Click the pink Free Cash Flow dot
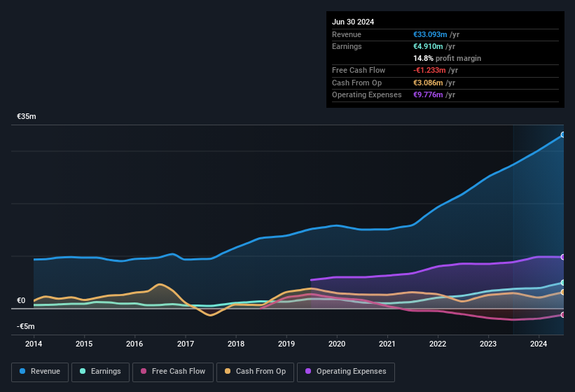The height and width of the screenshot is (392, 575). [x=144, y=372]
